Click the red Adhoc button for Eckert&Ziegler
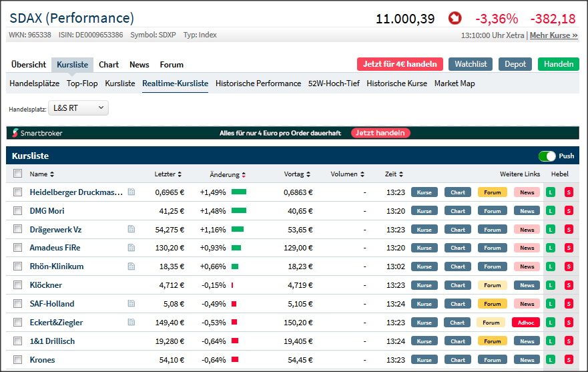This screenshot has height=372, width=588. pos(526,323)
